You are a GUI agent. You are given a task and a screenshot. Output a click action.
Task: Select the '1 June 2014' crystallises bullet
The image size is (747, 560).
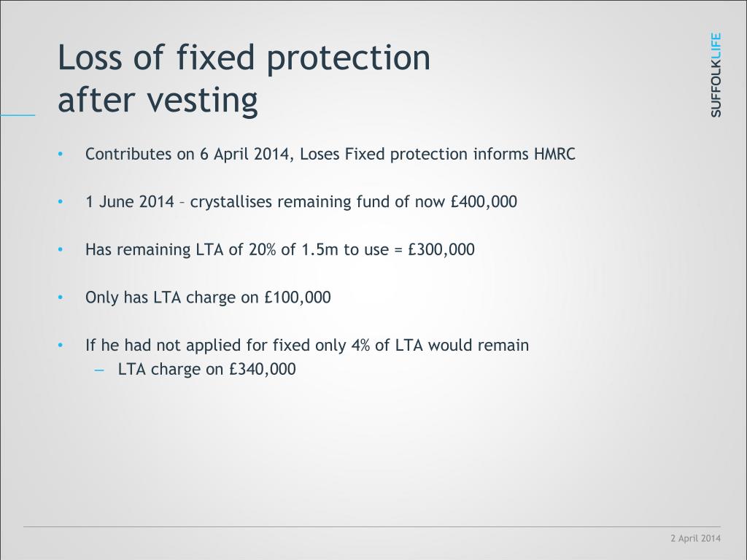click(x=301, y=202)
